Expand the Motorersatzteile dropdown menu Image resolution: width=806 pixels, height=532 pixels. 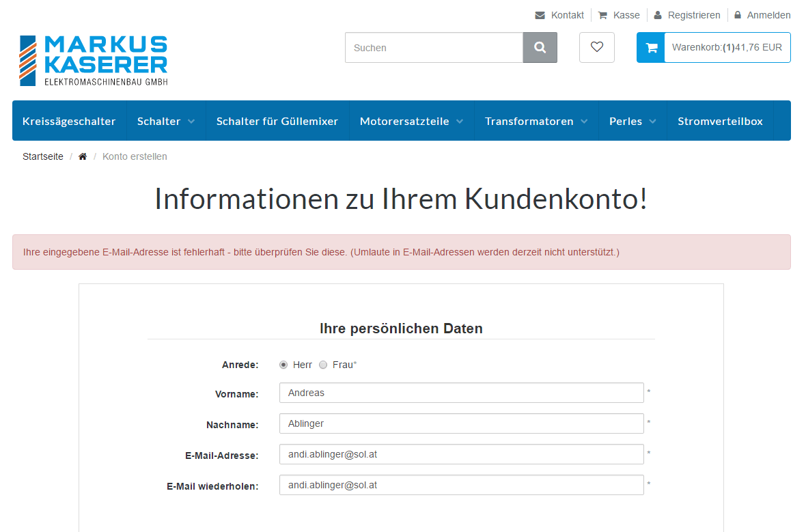pos(411,121)
